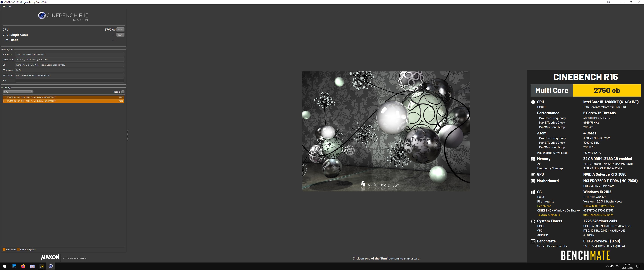This screenshot has height=270, width=644.
Task: Click the 'Multi Core' label in BenchMate panel
Action: (552, 90)
